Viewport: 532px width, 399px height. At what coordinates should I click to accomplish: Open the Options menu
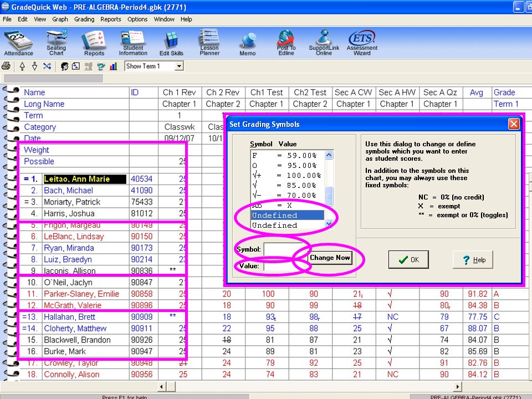137,19
